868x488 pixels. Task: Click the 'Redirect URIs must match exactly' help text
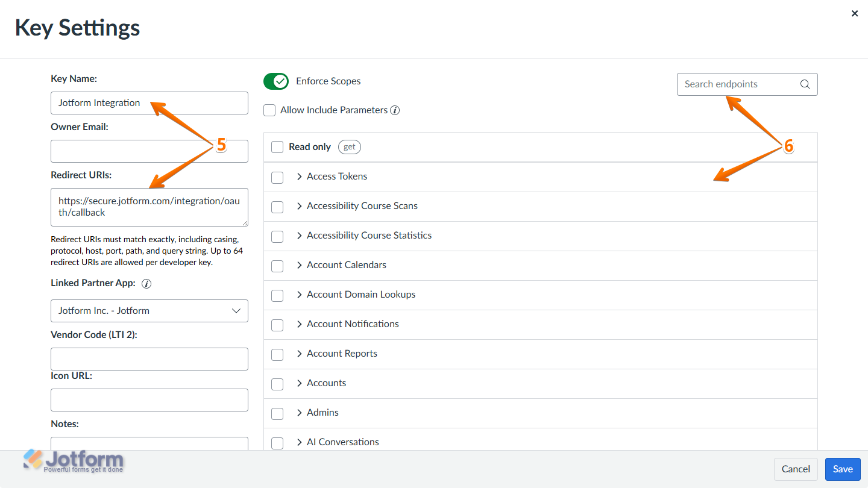147,251
